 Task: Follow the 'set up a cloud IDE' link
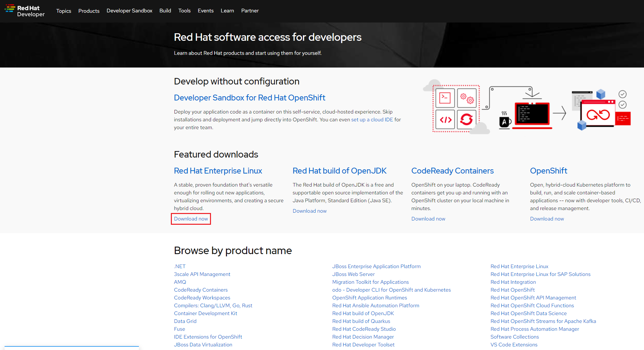(372, 120)
